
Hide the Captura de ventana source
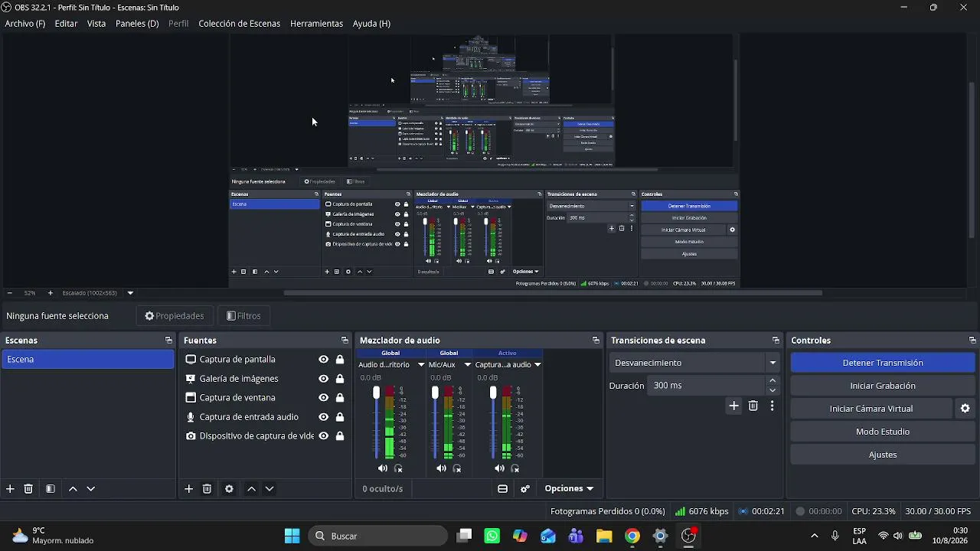pos(324,398)
